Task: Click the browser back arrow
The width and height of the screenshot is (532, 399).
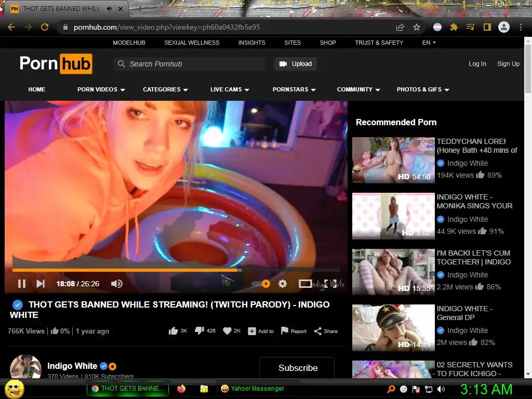Action: 11,27
